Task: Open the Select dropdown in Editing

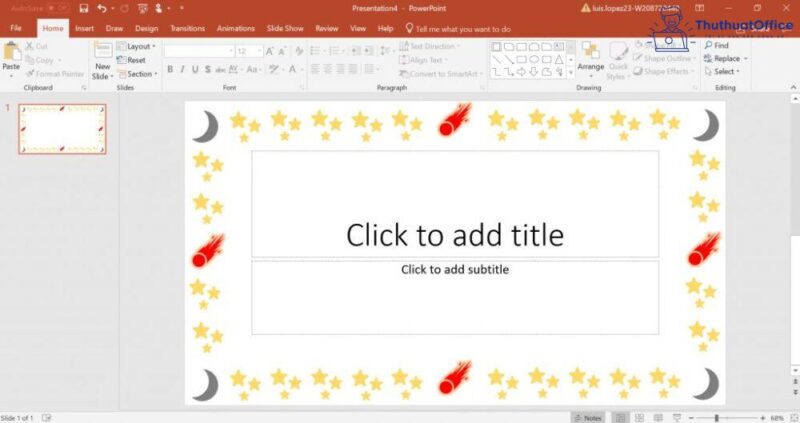Action: click(722, 72)
